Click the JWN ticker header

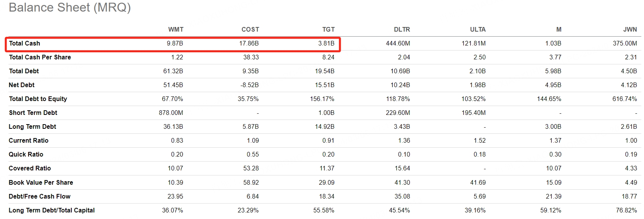coord(630,29)
